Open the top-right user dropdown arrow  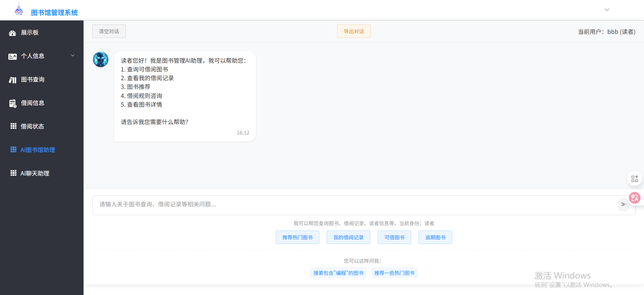tap(607, 10)
